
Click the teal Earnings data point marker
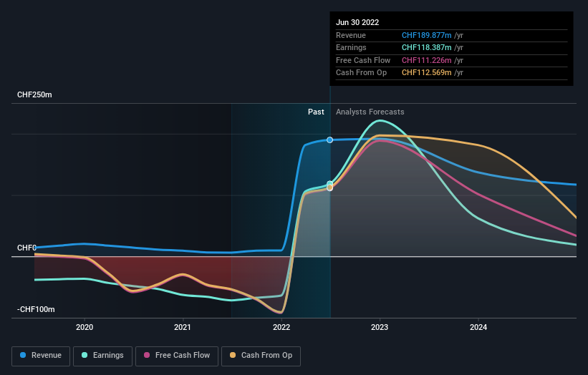tap(329, 184)
